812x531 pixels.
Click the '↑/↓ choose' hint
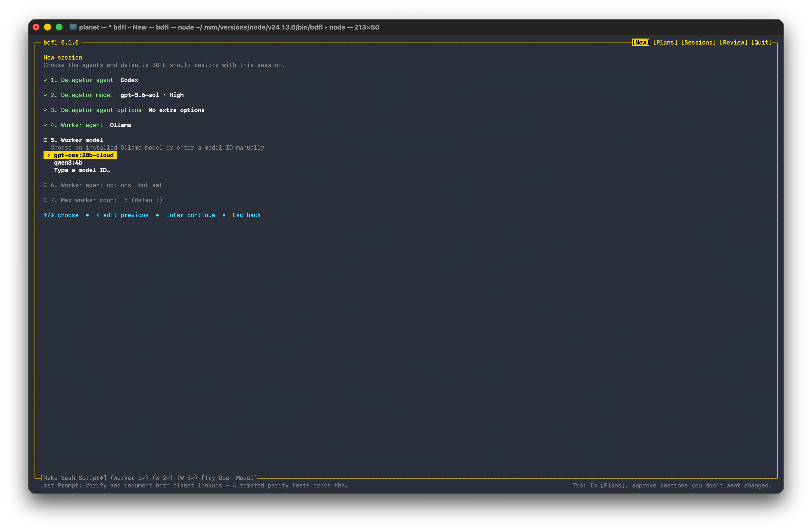coord(61,215)
